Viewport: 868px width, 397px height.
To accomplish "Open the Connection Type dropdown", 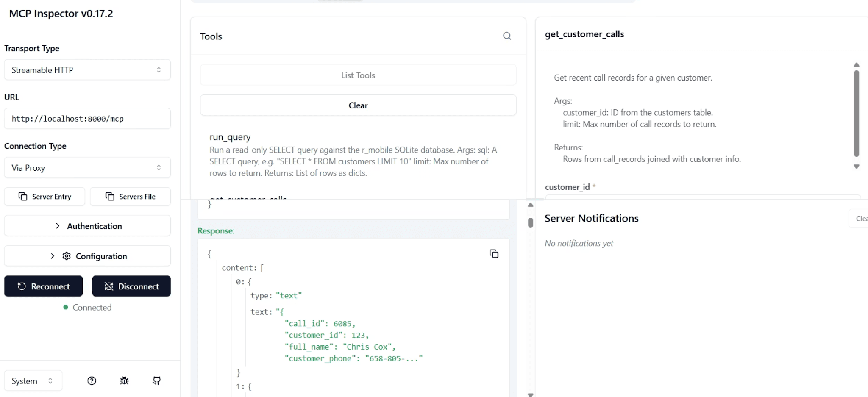I will coord(87,168).
